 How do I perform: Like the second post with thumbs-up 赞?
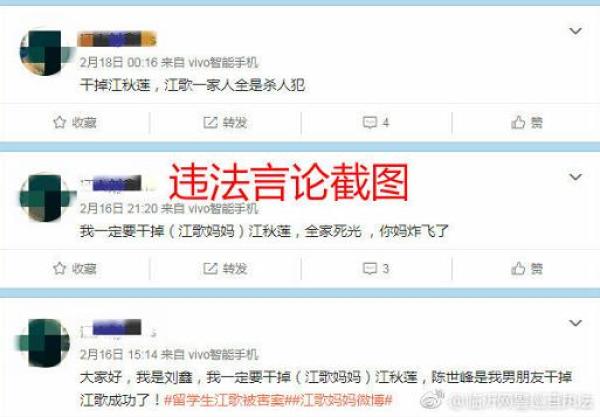click(x=518, y=268)
